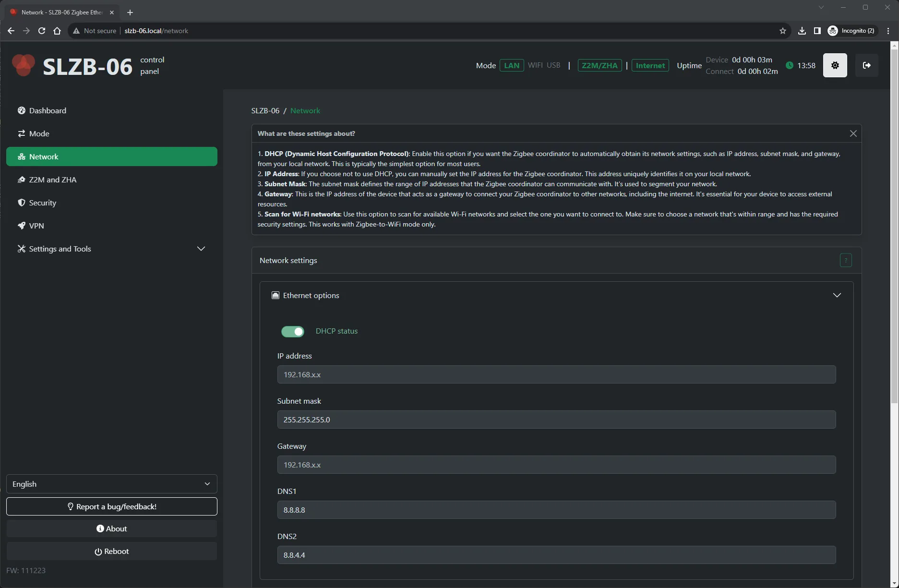899x588 pixels.
Task: Click the SLZB-06 red logo
Action: coord(23,65)
